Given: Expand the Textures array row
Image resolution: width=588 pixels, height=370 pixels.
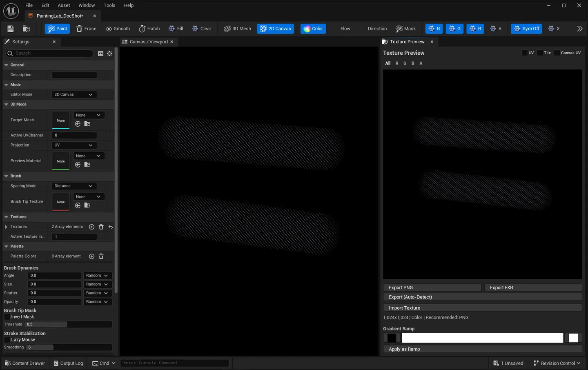Looking at the screenshot, I should (6, 227).
